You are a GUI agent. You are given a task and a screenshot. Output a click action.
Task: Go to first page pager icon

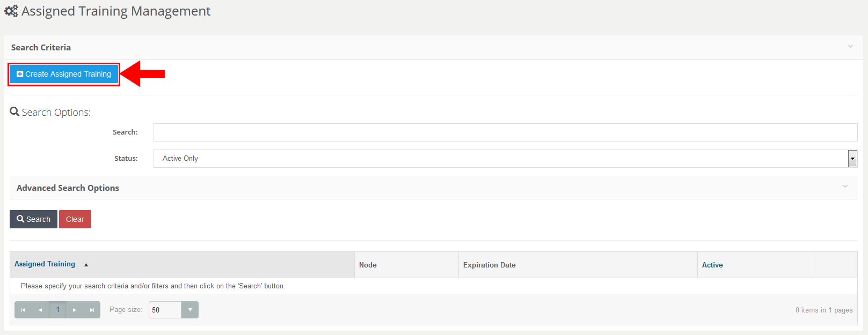coord(23,310)
